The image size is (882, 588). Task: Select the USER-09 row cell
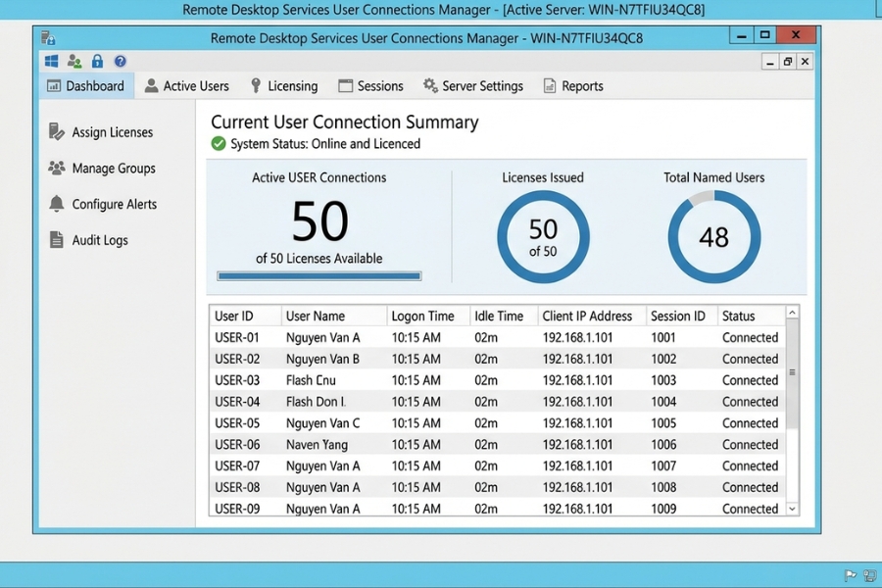pyautogui.click(x=237, y=509)
